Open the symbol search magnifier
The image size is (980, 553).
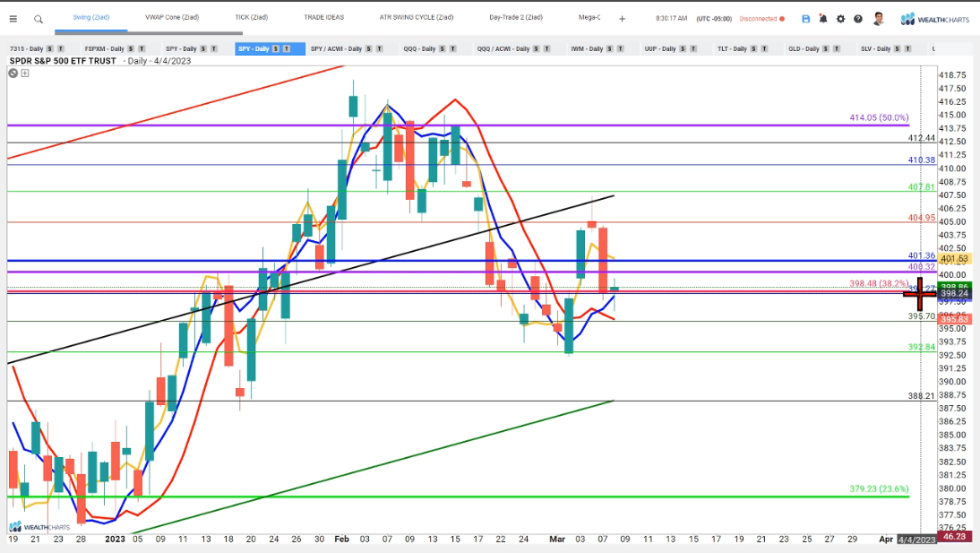[x=39, y=20]
